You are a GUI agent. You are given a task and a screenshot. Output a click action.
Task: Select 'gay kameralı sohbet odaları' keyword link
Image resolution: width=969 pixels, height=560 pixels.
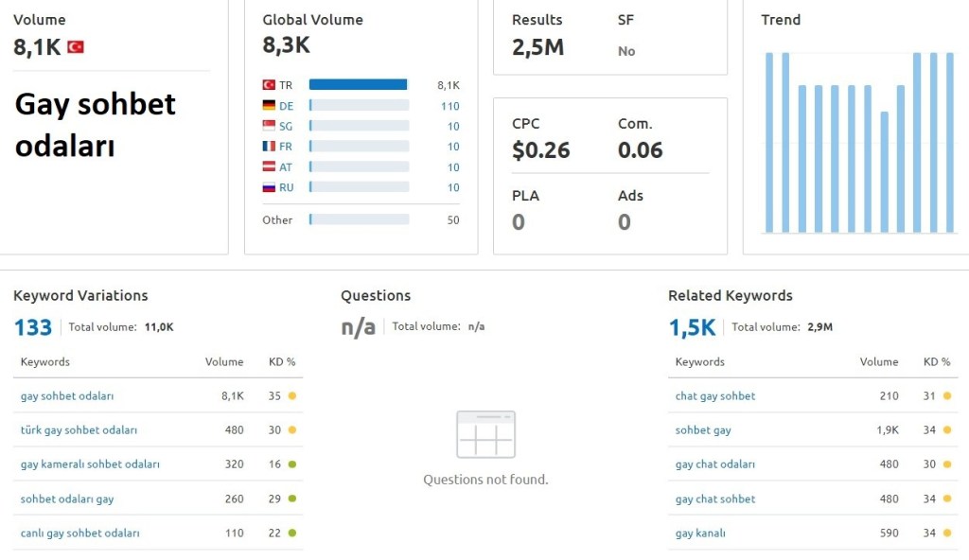tap(90, 464)
